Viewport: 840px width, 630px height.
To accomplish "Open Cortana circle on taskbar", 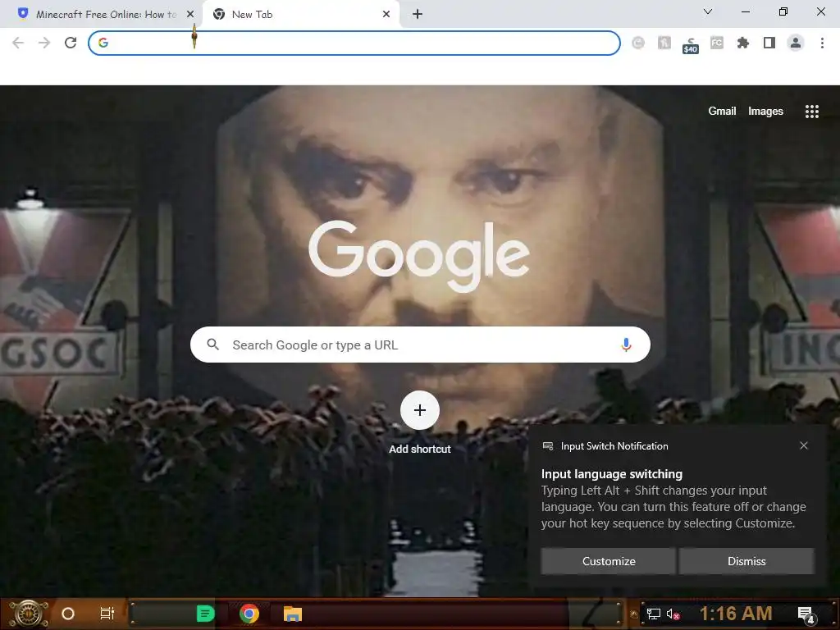I will 68,614.
